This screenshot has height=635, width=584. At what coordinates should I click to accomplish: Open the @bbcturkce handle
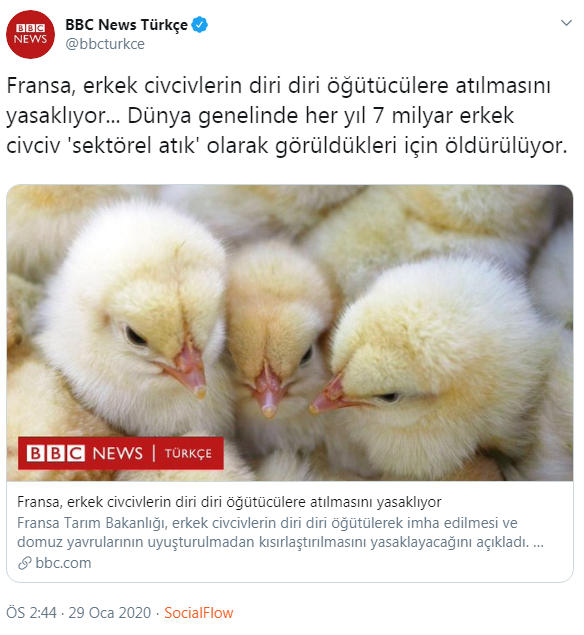[105, 44]
